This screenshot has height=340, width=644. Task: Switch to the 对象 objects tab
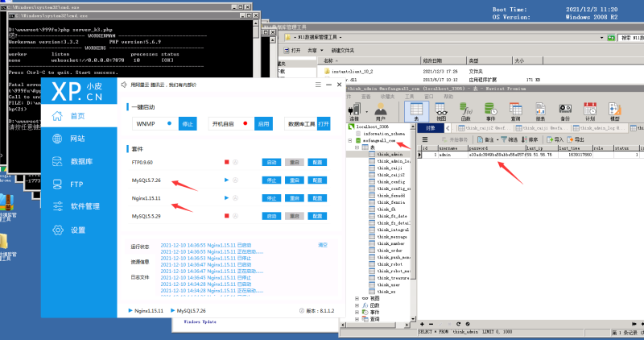click(x=431, y=128)
